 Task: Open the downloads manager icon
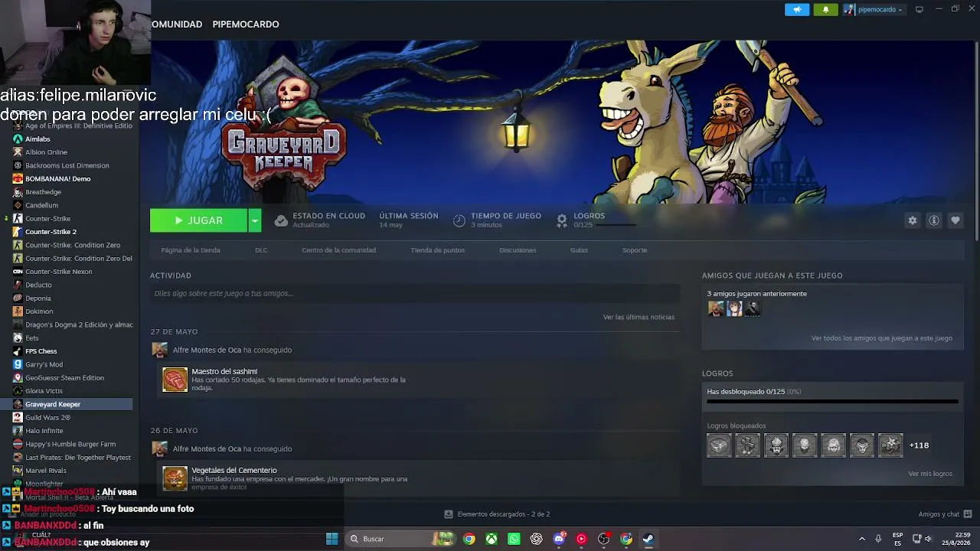449,514
